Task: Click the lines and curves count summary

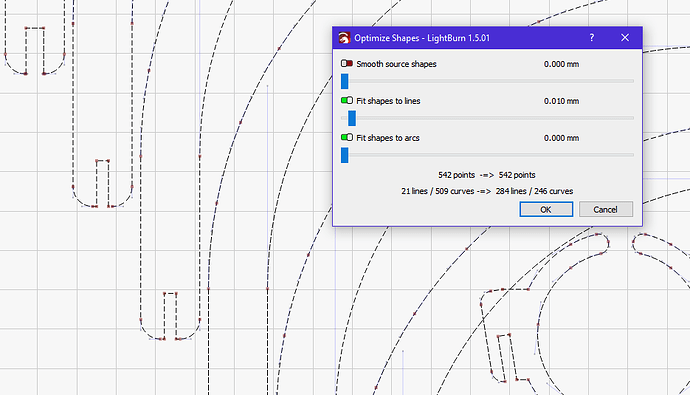Action: pyautogui.click(x=487, y=191)
